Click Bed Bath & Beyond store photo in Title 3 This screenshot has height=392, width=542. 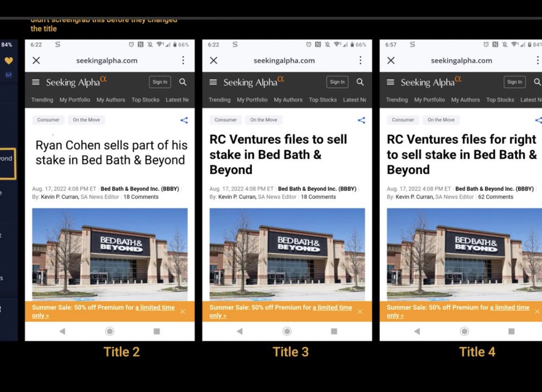pyautogui.click(x=287, y=254)
